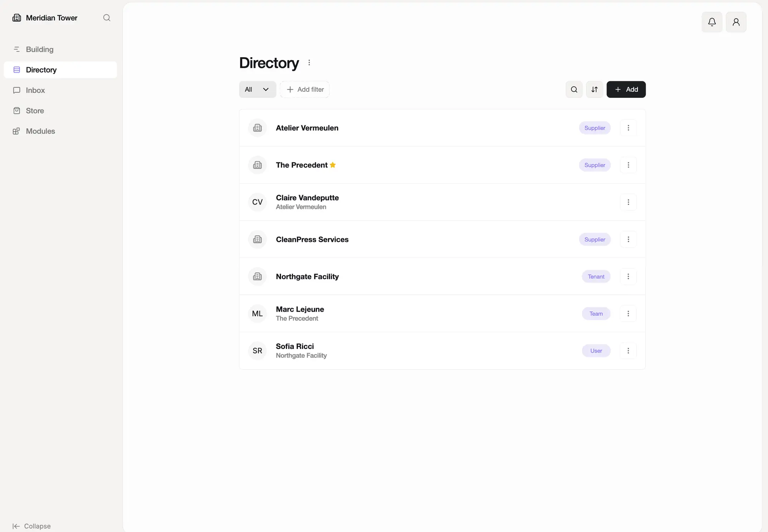Open the CleanPress Services entry
This screenshot has width=768, height=532.
tap(442, 239)
